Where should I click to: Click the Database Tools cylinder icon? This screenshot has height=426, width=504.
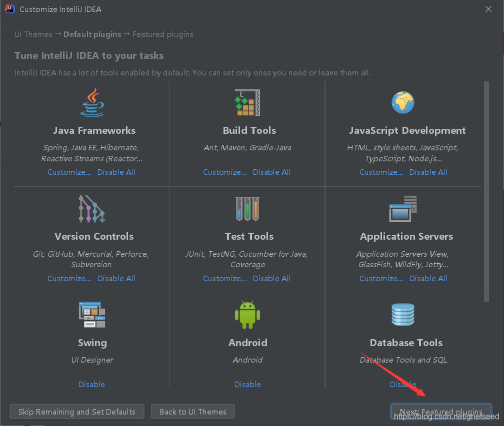click(403, 315)
